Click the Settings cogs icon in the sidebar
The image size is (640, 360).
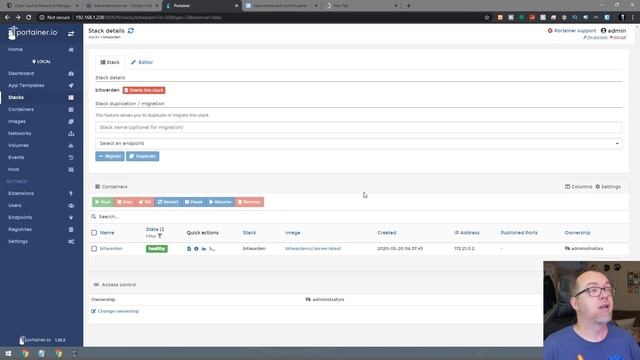tap(71, 242)
